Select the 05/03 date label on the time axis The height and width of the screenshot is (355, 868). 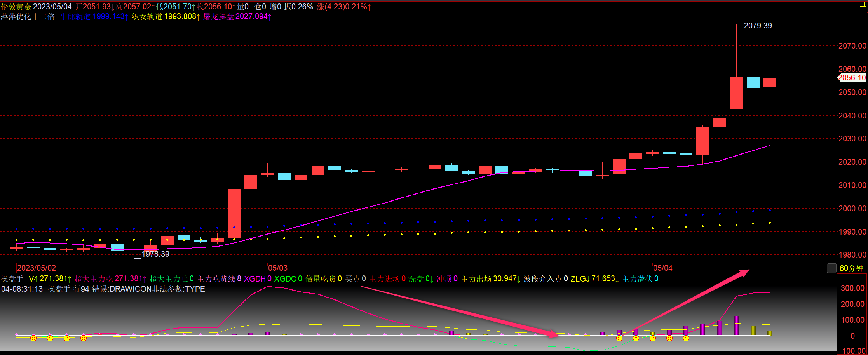tap(278, 268)
